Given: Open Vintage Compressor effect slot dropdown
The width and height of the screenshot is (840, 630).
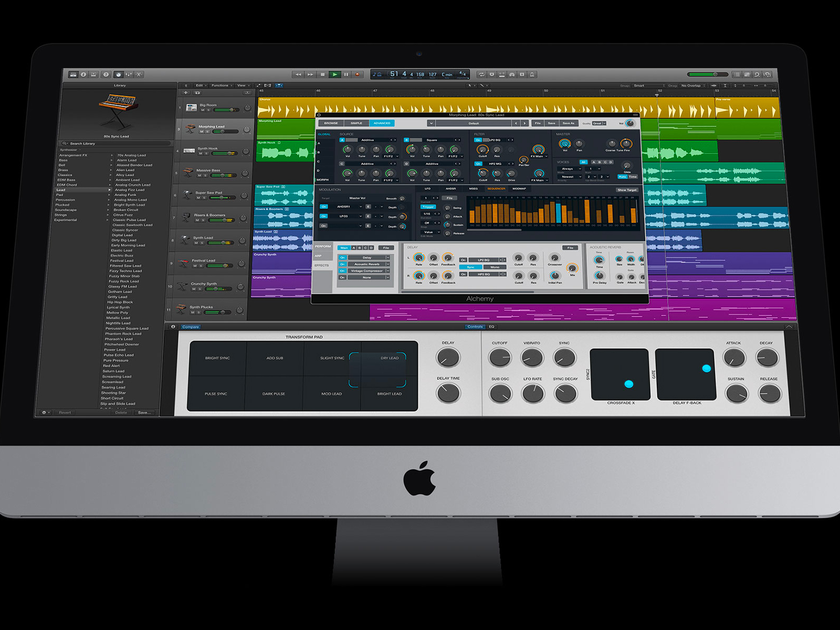Looking at the screenshot, I should point(388,271).
